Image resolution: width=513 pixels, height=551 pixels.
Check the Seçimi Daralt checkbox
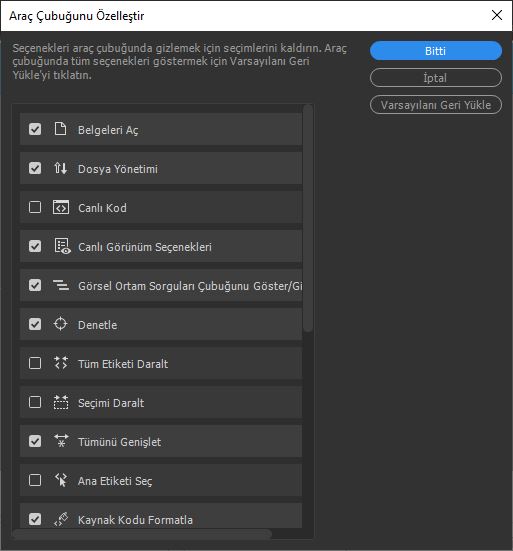pos(35,402)
